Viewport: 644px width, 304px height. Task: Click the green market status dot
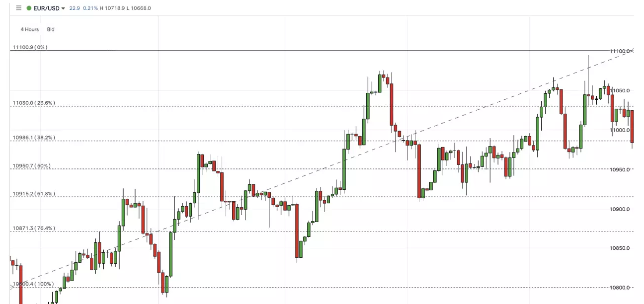[29, 8]
